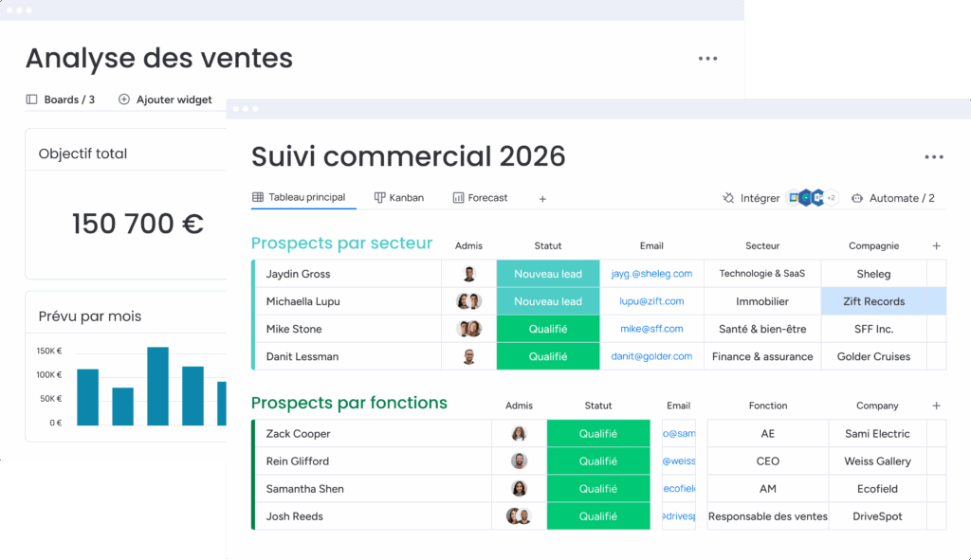
Task: Open the Boards / 3 selector
Action: (61, 99)
